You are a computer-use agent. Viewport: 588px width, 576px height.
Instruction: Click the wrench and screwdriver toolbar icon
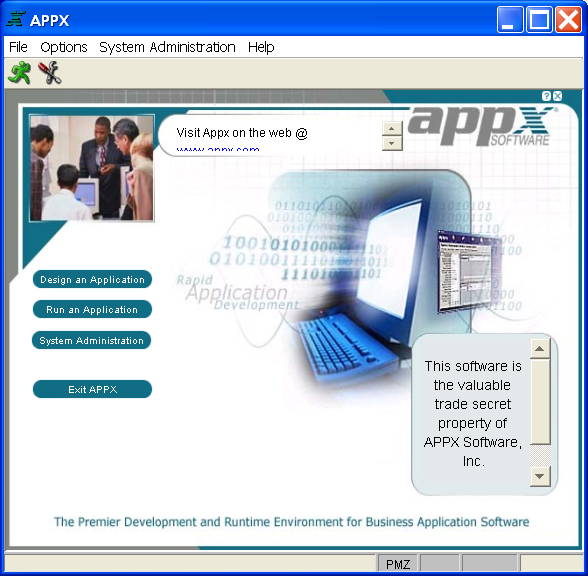coord(50,73)
